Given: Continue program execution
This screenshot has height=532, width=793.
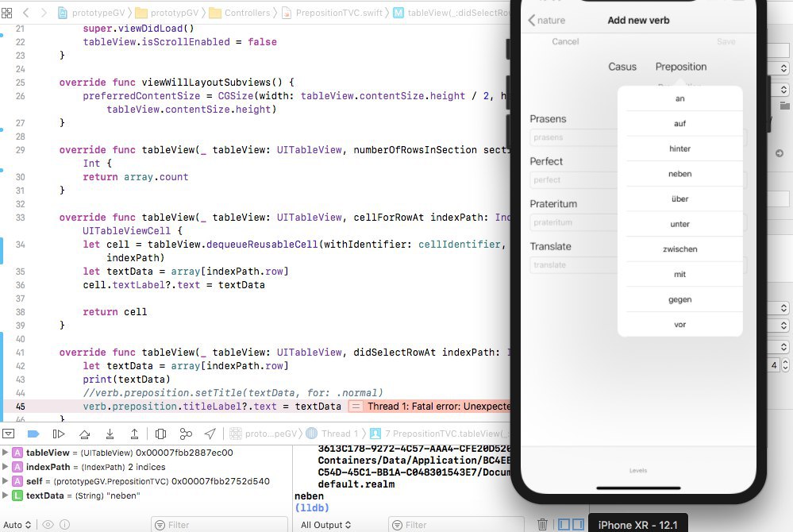Looking at the screenshot, I should [x=59, y=434].
